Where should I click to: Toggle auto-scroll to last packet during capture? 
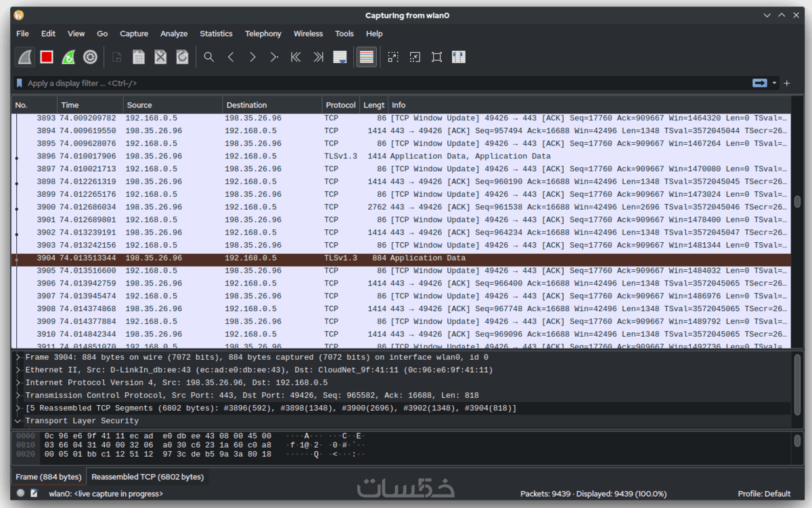tap(340, 57)
